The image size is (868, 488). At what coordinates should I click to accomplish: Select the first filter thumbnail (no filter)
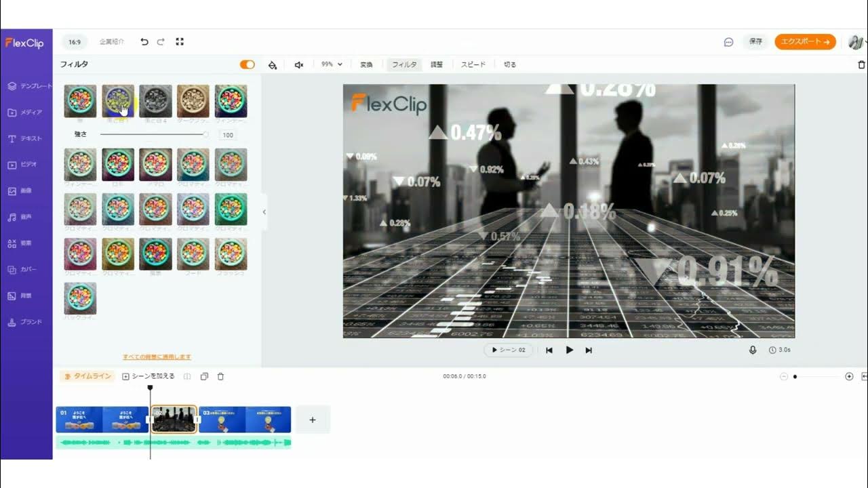coord(80,101)
